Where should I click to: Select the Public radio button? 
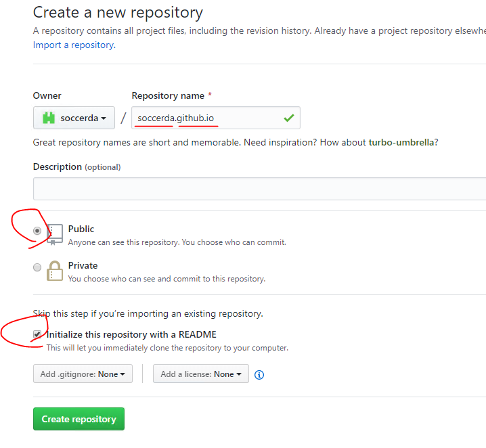pyautogui.click(x=37, y=231)
